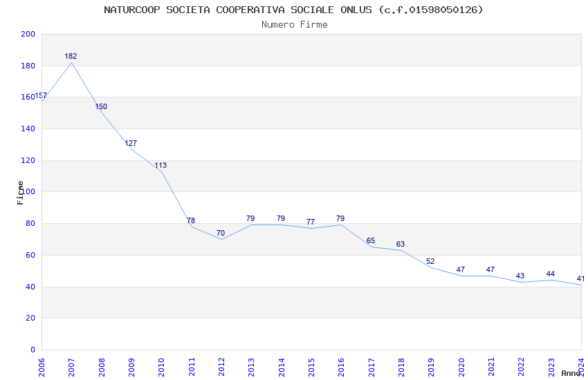
Task: Click the y-axis value 80
Action: [x=30, y=223]
